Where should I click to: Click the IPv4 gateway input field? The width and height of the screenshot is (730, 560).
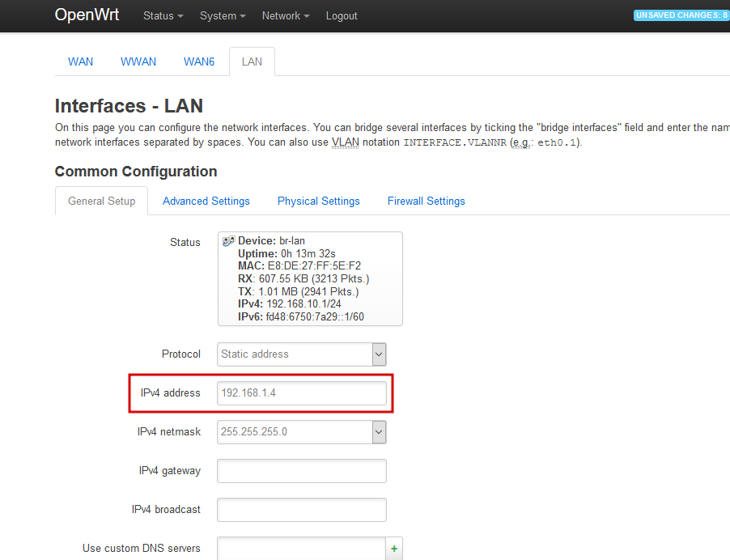[x=301, y=470]
